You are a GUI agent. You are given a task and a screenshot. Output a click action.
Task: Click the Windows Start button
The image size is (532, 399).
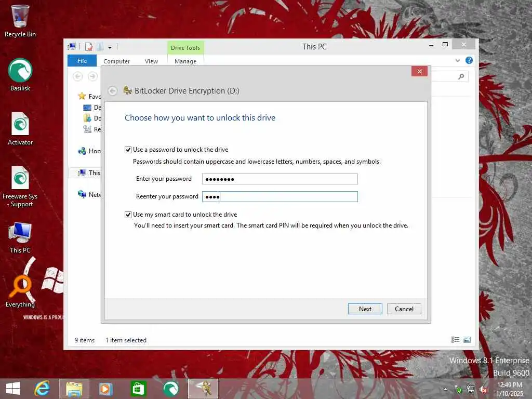coord(13,389)
